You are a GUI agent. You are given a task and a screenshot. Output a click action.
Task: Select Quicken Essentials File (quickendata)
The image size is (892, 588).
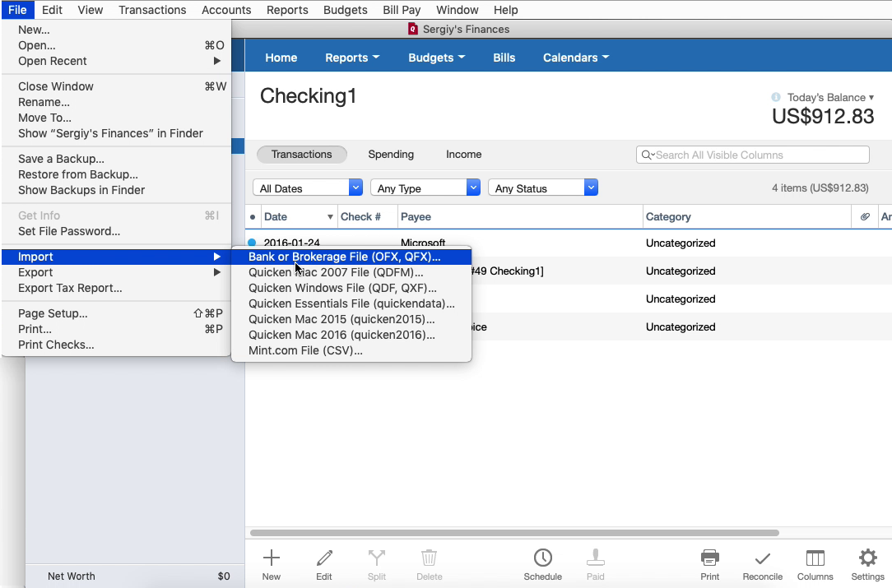point(351,303)
